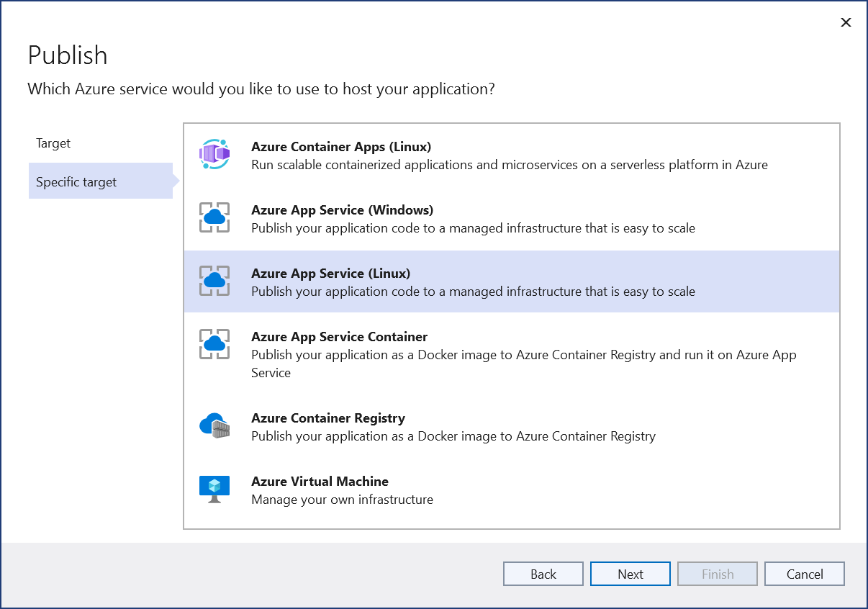Proceed with the Next button
868x609 pixels.
[630, 574]
